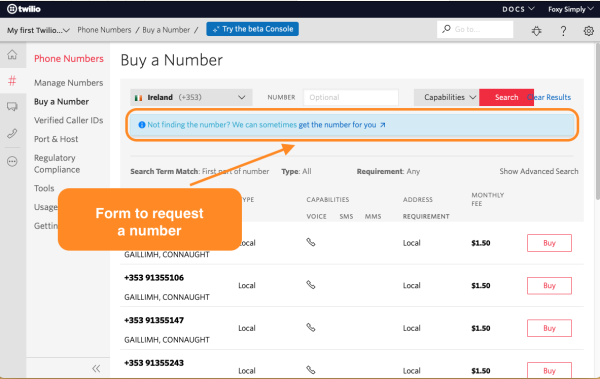Click GAILLIMH, CONNAUGHT under +353 91355147
Image resolution: width=600 pixels, height=379 pixels.
click(167, 340)
